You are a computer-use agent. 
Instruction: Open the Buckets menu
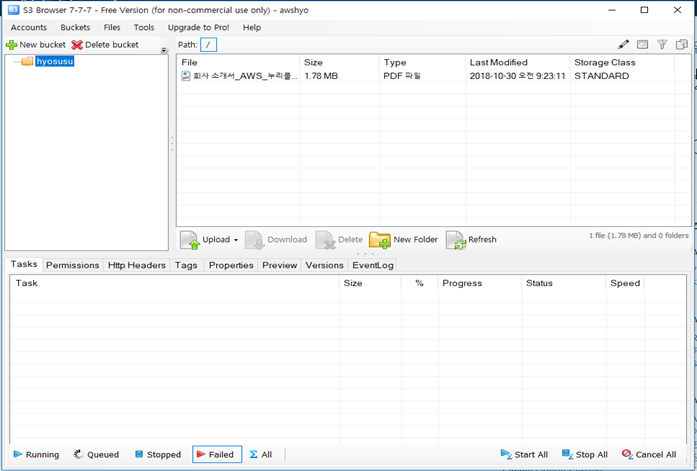click(x=75, y=27)
